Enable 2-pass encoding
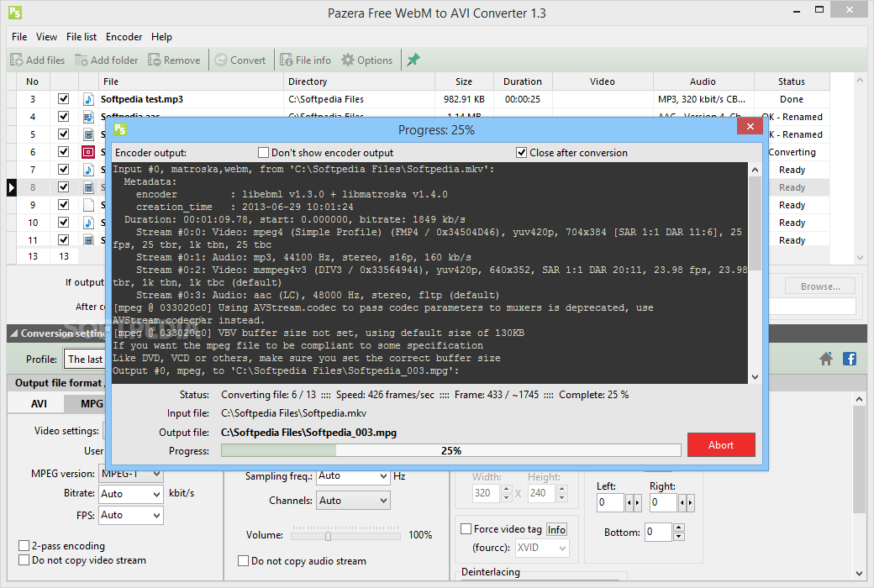874x588 pixels. [24, 546]
